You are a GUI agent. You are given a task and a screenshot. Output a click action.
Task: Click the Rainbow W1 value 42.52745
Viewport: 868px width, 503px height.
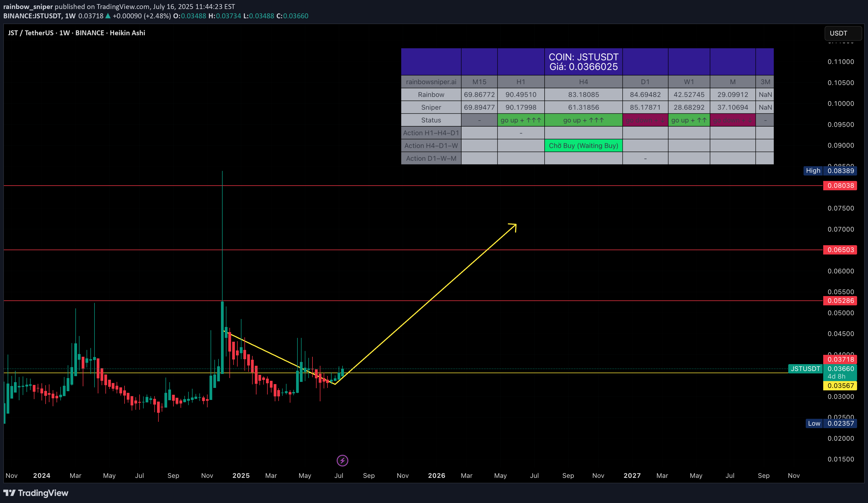click(x=689, y=95)
